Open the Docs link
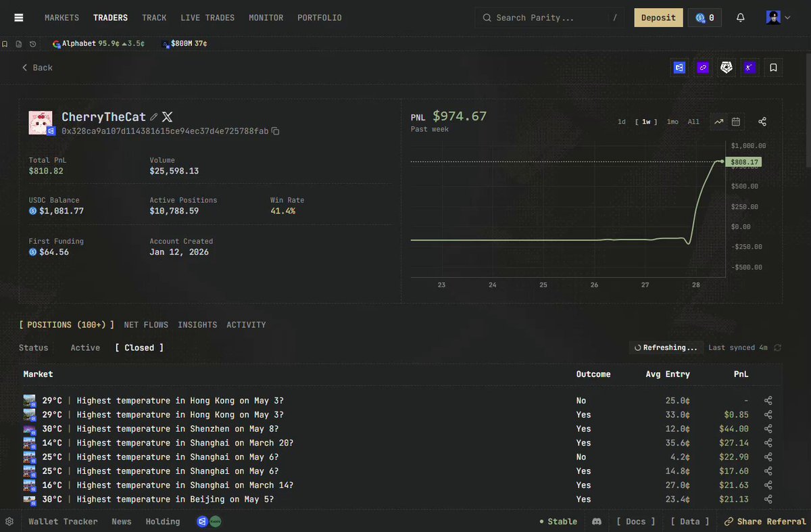The image size is (811, 532). click(x=636, y=521)
